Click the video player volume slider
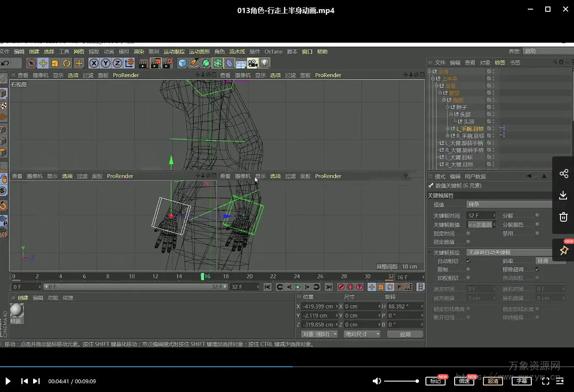 (401, 381)
